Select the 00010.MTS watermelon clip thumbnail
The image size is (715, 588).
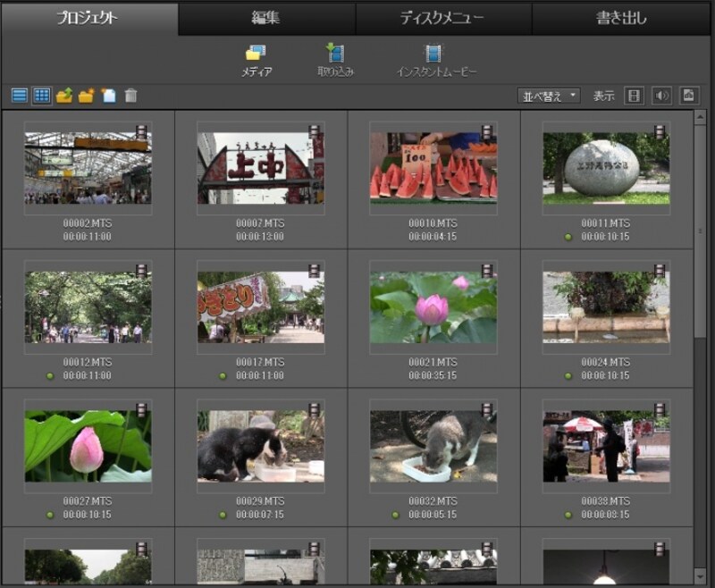tap(433, 167)
